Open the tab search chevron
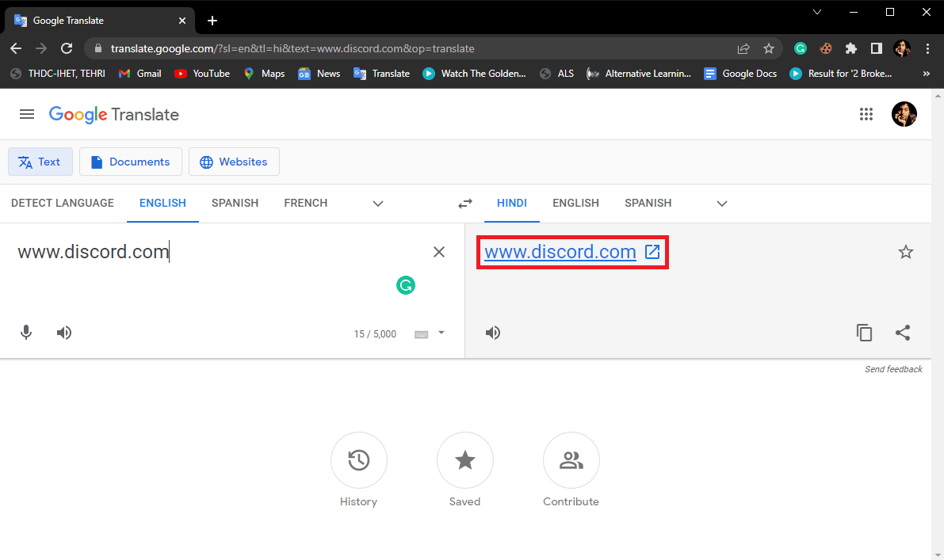The height and width of the screenshot is (560, 944). (x=817, y=12)
